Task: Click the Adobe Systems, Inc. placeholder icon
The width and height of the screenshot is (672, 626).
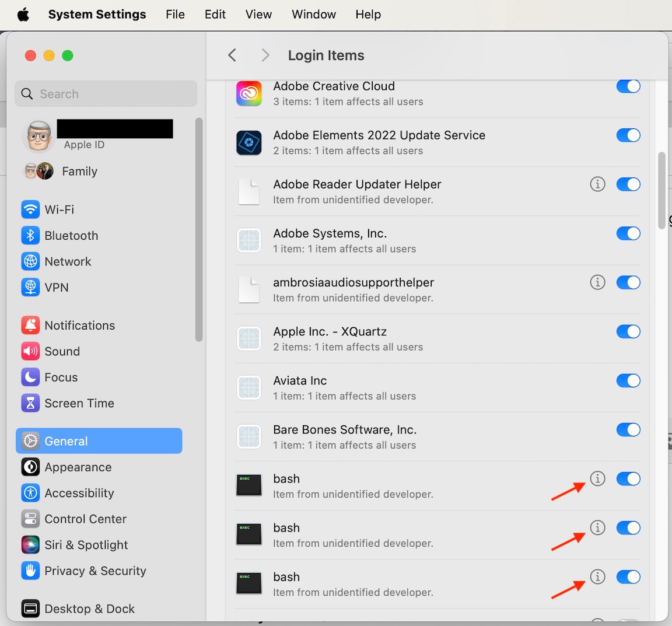Action: point(249,240)
